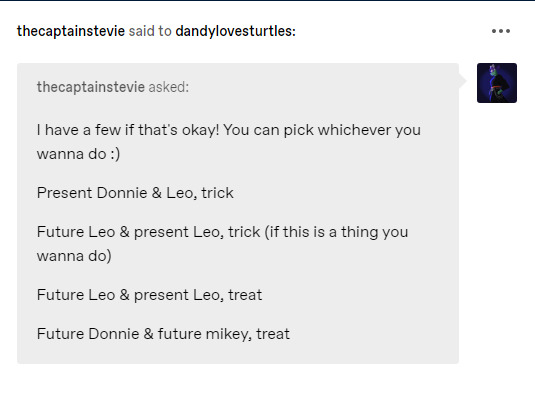Image resolution: width=535 pixels, height=393 pixels.
Task: Open the asker's avatar beside the ask box
Action: point(497,83)
